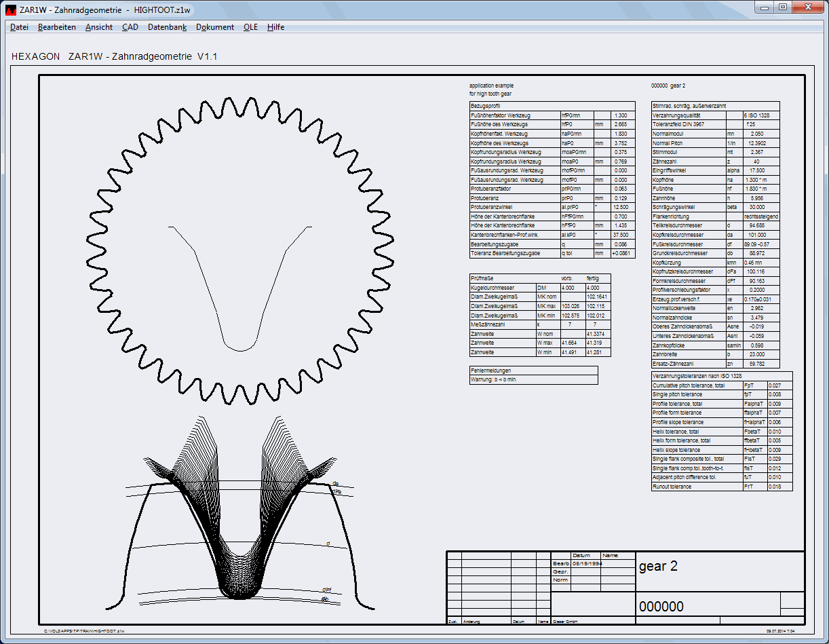Image resolution: width=829 pixels, height=644 pixels.
Task: Open the OLE menu
Action: coord(250,27)
